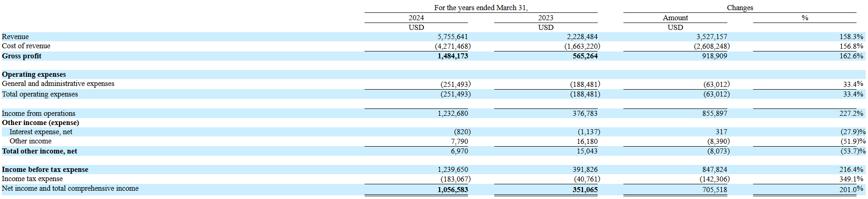The width and height of the screenshot is (868, 199).
Task: Select the 'Cost of revenue' row label
Action: 26,46
